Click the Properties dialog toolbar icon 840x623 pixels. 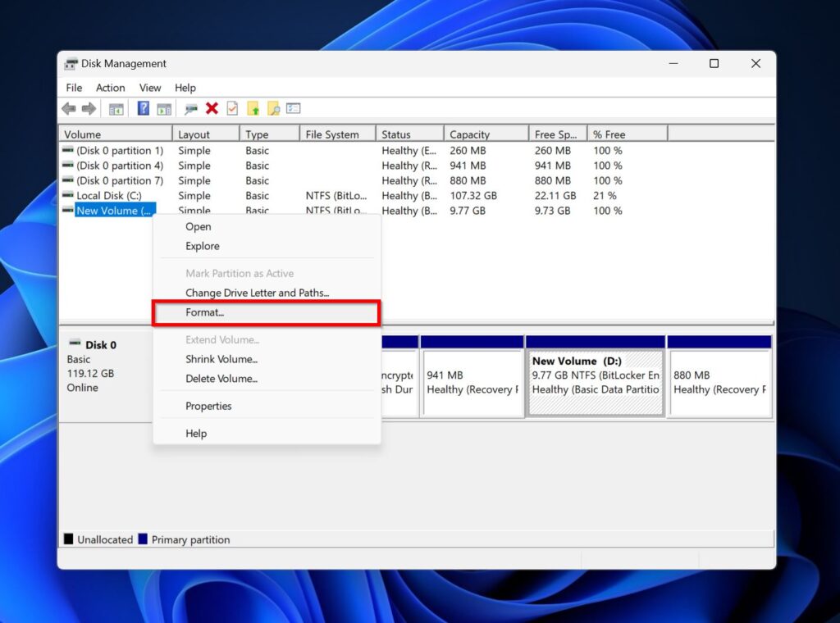(293, 107)
